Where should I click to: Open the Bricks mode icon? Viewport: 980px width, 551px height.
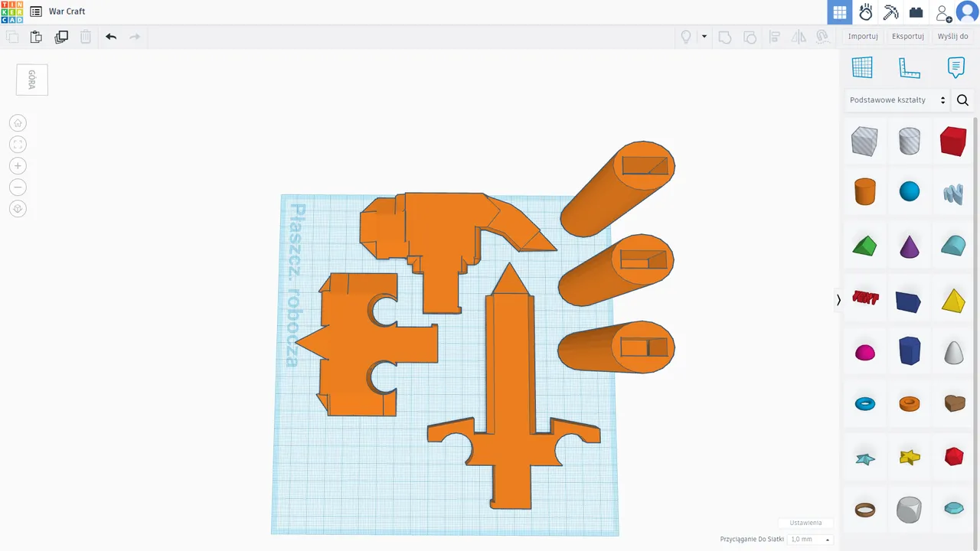[x=916, y=12]
